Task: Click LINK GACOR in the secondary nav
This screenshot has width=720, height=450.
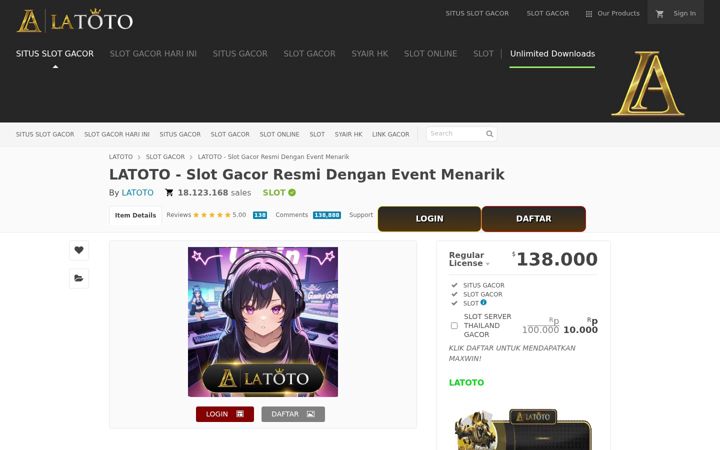Action: point(391,135)
